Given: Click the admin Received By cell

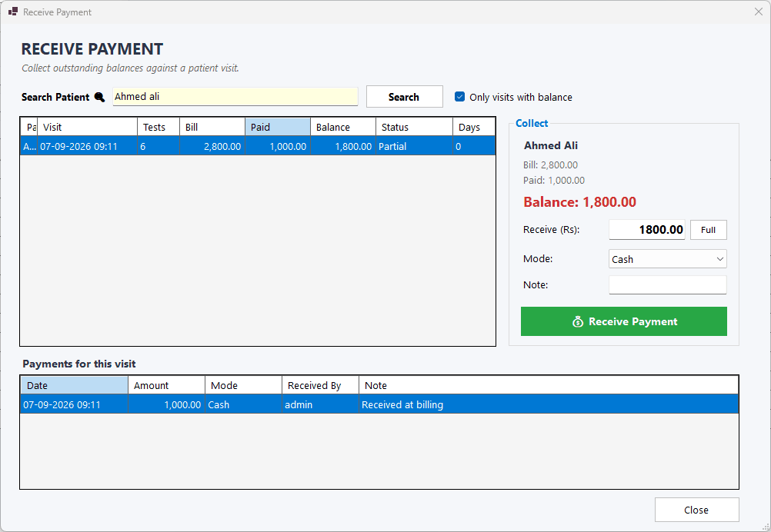Looking at the screenshot, I should (320, 405).
